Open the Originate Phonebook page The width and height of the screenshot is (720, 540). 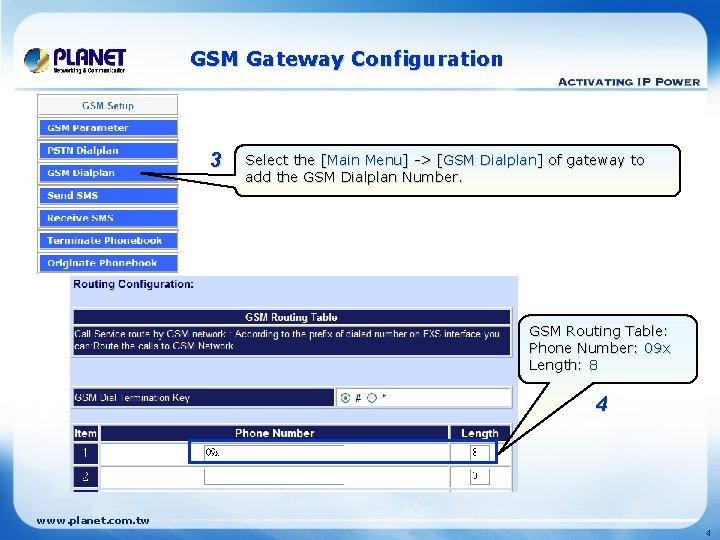pyautogui.click(x=108, y=263)
